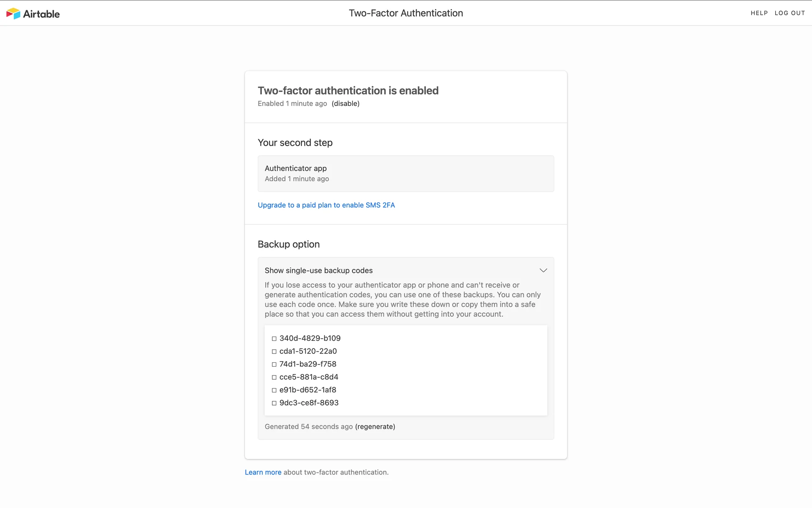Select the Authenticator app card
The image size is (812, 508).
click(406, 174)
